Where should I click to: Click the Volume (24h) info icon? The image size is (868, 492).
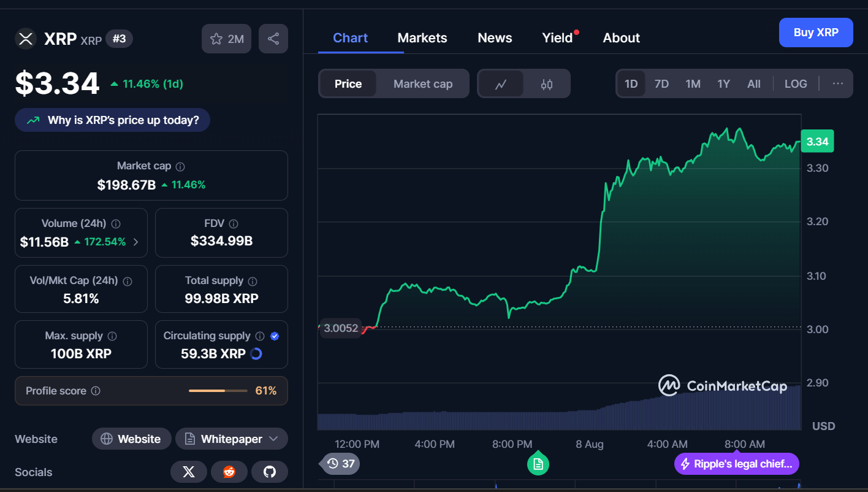pyautogui.click(x=116, y=224)
